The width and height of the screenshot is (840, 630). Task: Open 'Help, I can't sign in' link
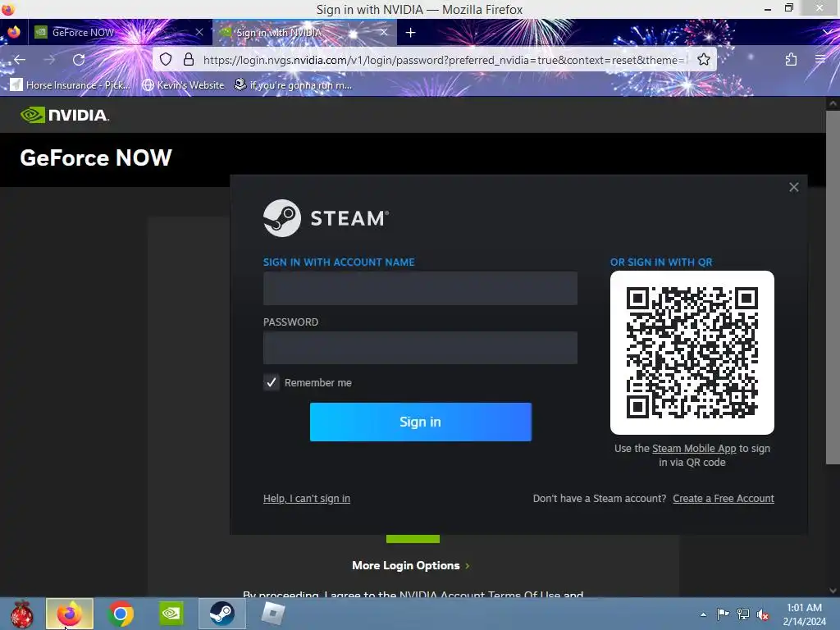coord(307,498)
